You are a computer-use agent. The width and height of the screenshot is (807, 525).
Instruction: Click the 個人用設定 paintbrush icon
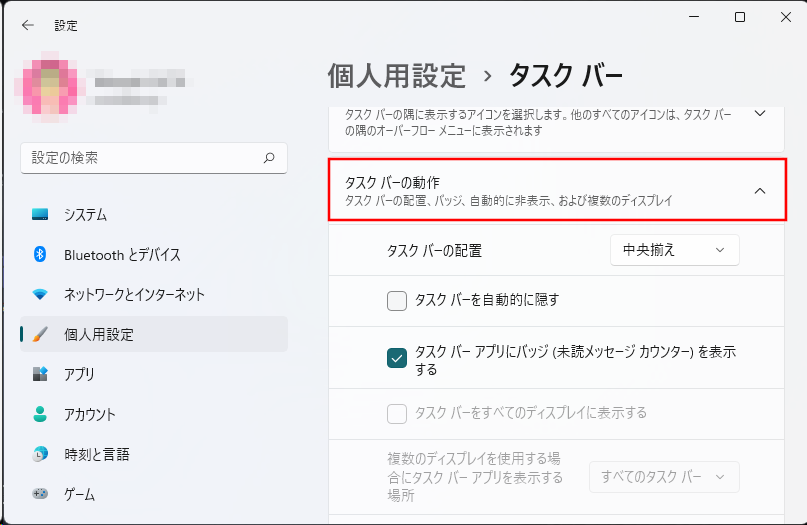coord(40,335)
